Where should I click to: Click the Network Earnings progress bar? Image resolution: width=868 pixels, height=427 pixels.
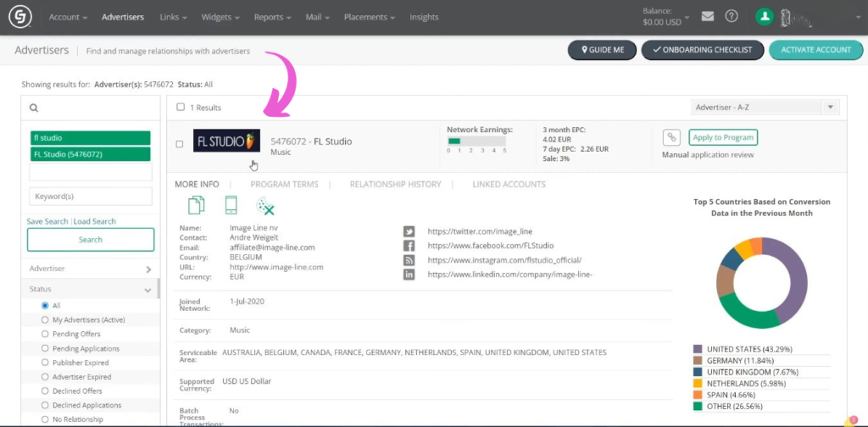click(x=476, y=141)
